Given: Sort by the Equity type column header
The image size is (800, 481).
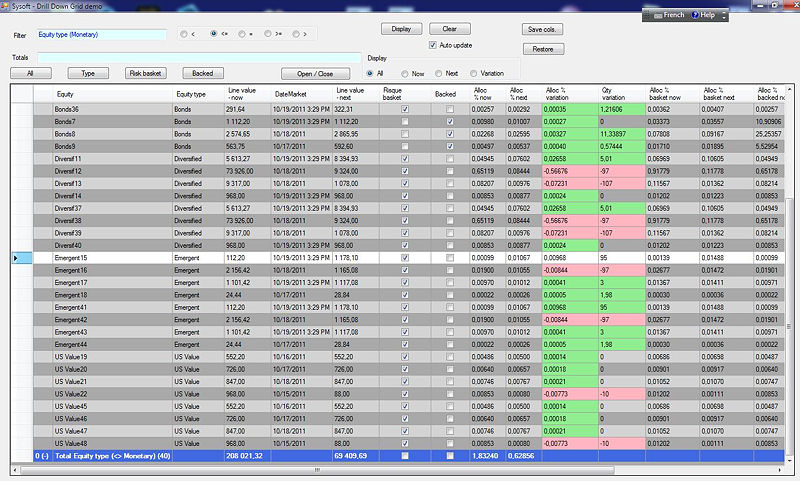Looking at the screenshot, I should pyautogui.click(x=198, y=94).
